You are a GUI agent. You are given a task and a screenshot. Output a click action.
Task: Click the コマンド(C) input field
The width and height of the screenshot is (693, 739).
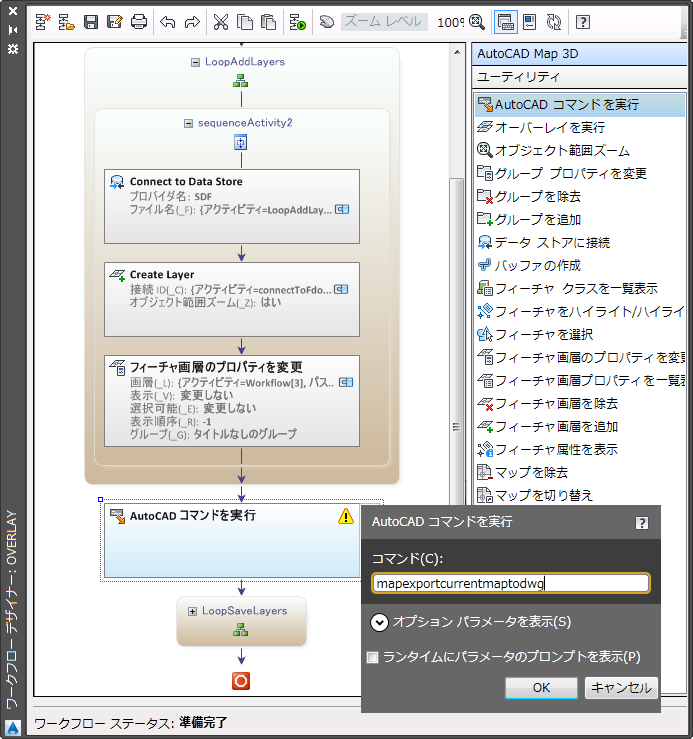click(511, 583)
